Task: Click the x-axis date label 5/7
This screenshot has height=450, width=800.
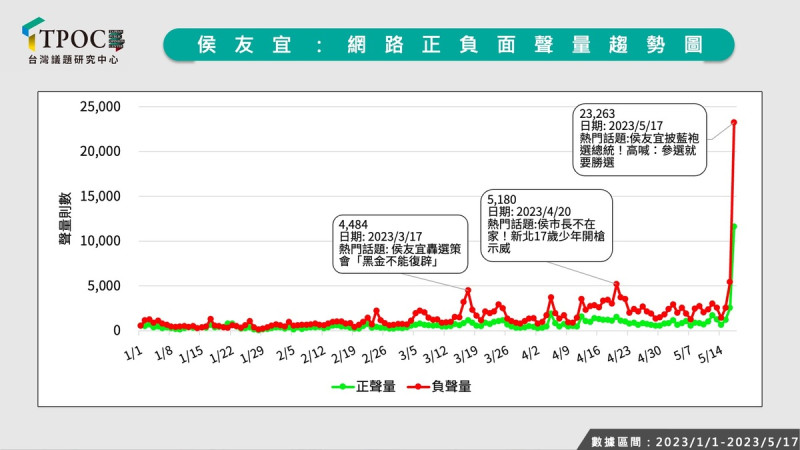Action: 683,353
